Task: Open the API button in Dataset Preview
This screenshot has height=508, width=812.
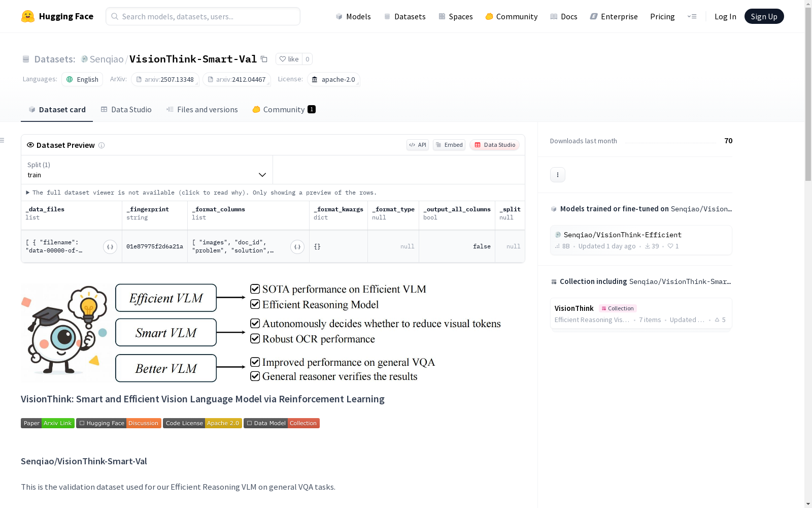Action: click(x=418, y=145)
